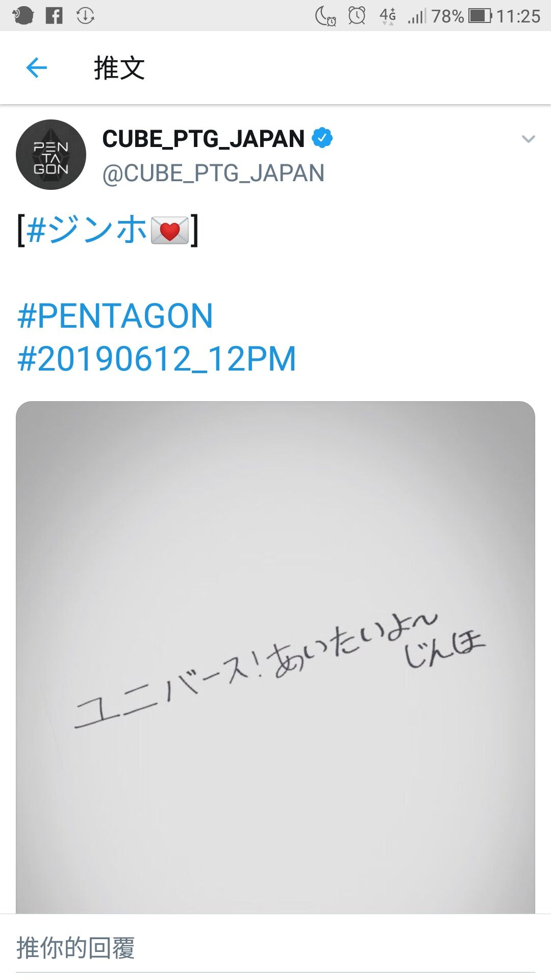Open the #20190612_12PM hashtag

157,359
